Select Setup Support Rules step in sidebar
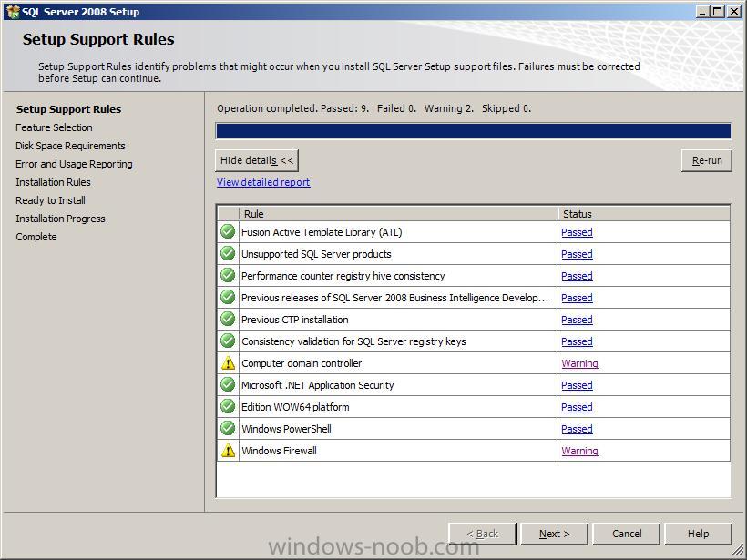This screenshot has width=747, height=560. pyautogui.click(x=68, y=109)
